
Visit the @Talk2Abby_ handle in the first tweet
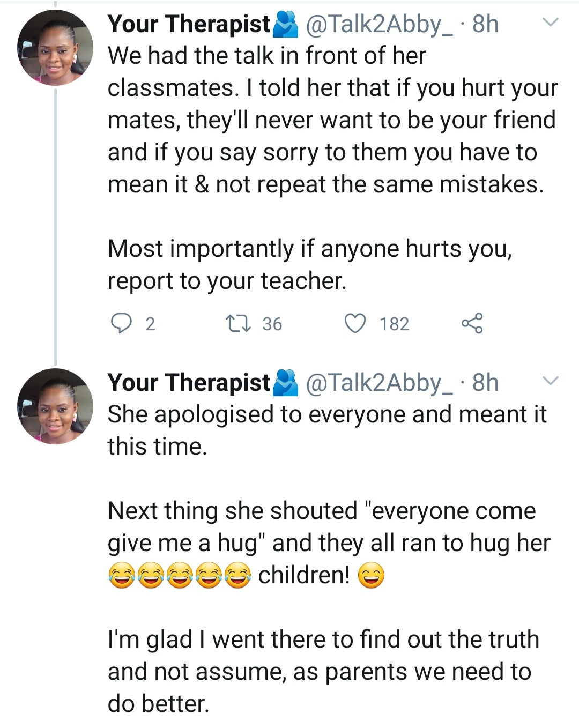[379, 24]
